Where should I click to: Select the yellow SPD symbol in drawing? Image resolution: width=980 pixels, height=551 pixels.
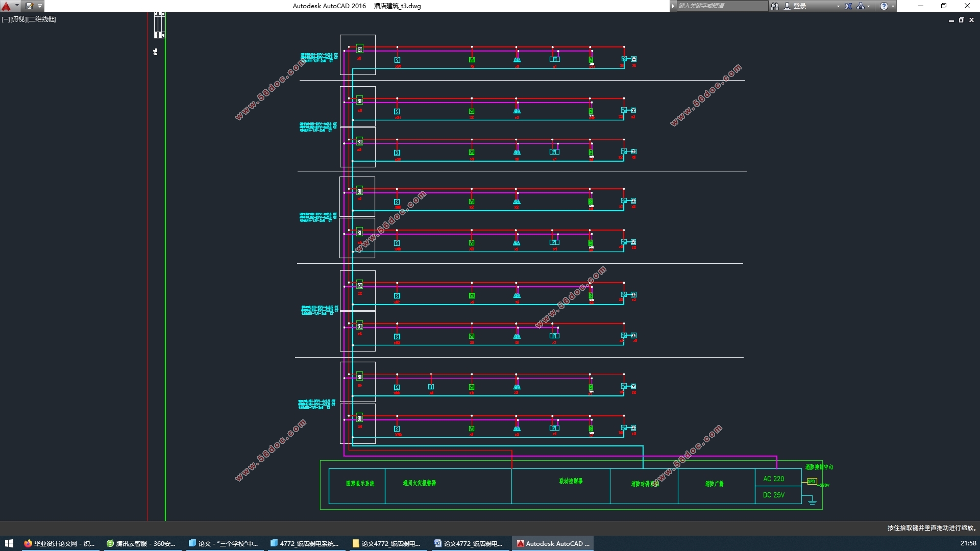812,481
